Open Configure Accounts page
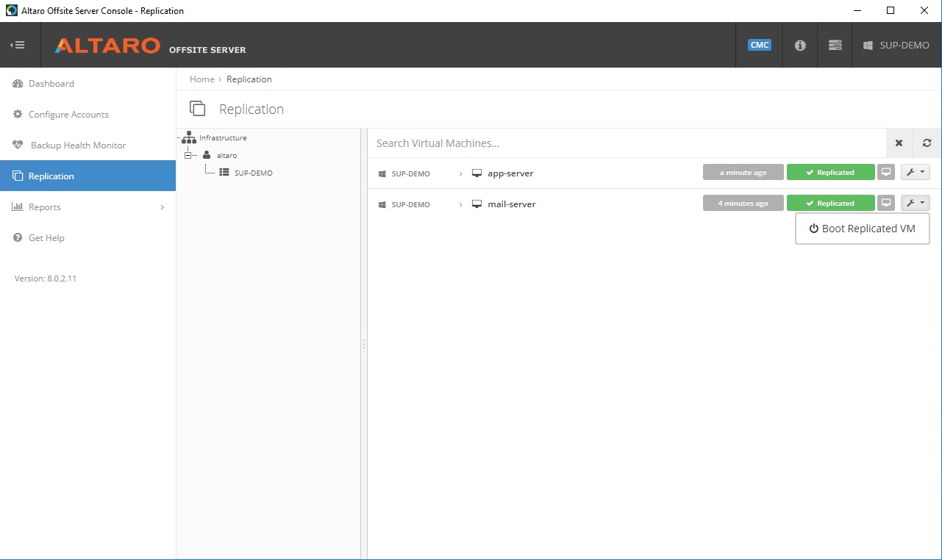Image resolution: width=942 pixels, height=560 pixels. pos(88,115)
